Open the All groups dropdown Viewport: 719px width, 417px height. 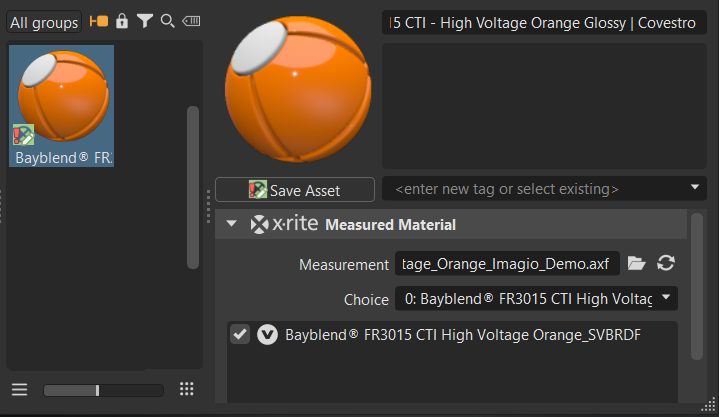[44, 21]
